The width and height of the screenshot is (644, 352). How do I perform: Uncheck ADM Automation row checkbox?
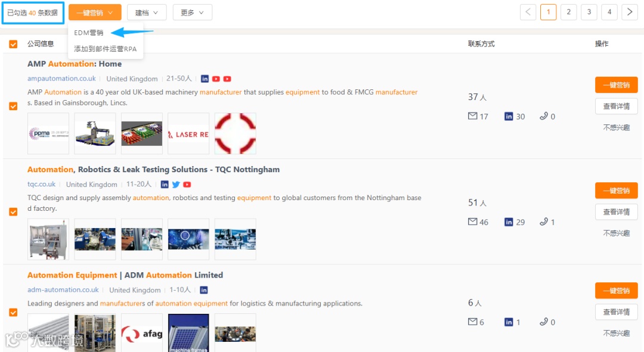pos(13,312)
